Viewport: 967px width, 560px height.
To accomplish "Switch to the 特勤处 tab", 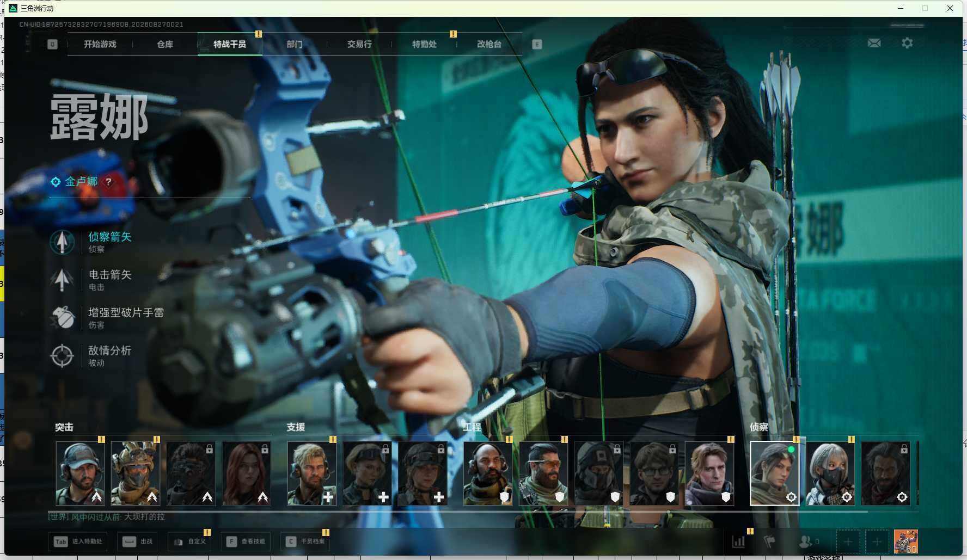I will pos(424,44).
